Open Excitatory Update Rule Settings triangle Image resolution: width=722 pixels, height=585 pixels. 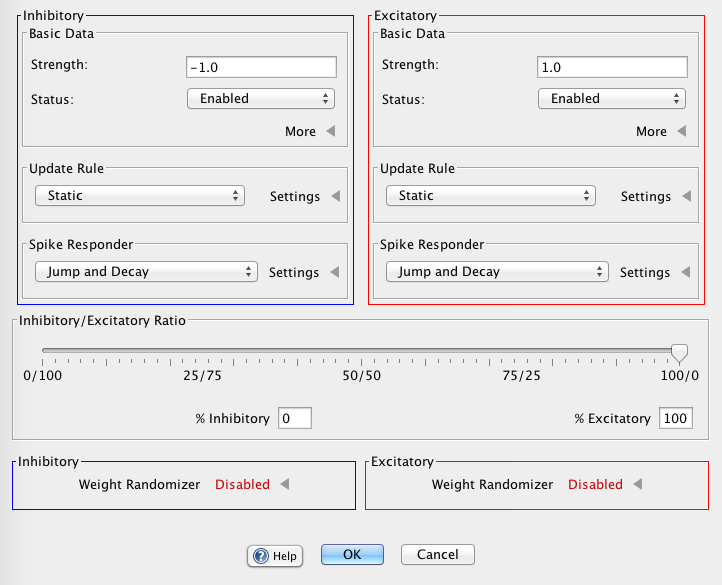(686, 196)
